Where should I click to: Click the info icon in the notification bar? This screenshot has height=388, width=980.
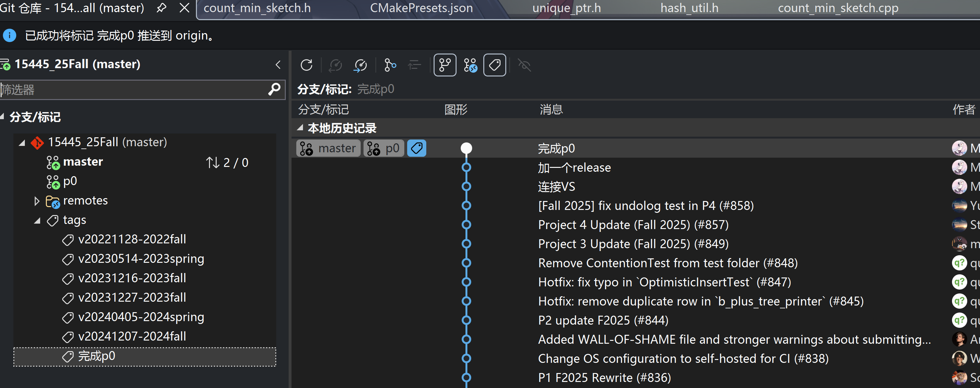10,35
